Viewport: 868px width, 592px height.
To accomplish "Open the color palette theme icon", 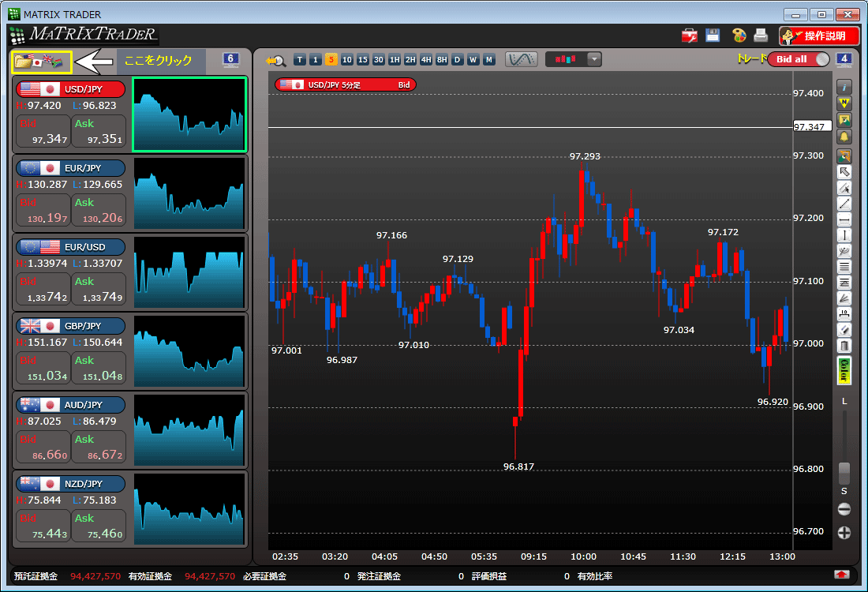I will coord(739,36).
